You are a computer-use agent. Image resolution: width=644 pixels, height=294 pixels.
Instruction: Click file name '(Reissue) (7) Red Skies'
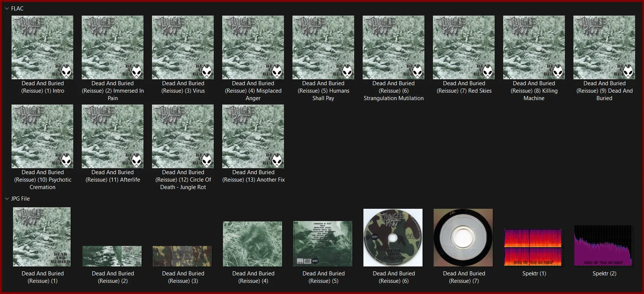tap(464, 87)
